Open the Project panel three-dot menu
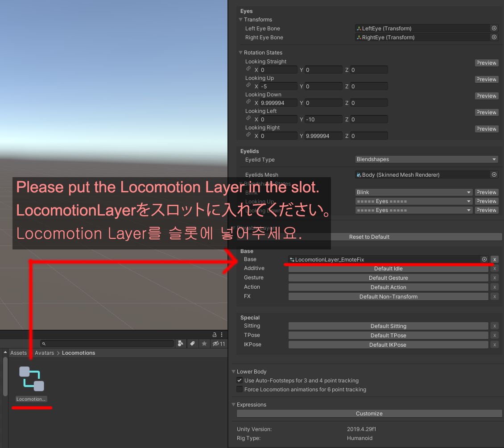504x448 pixels. pos(222,335)
